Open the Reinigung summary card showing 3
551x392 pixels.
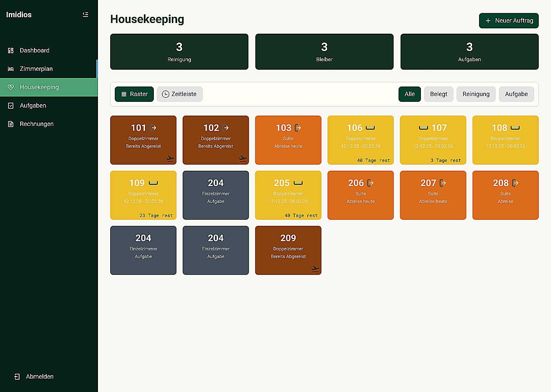(x=179, y=52)
